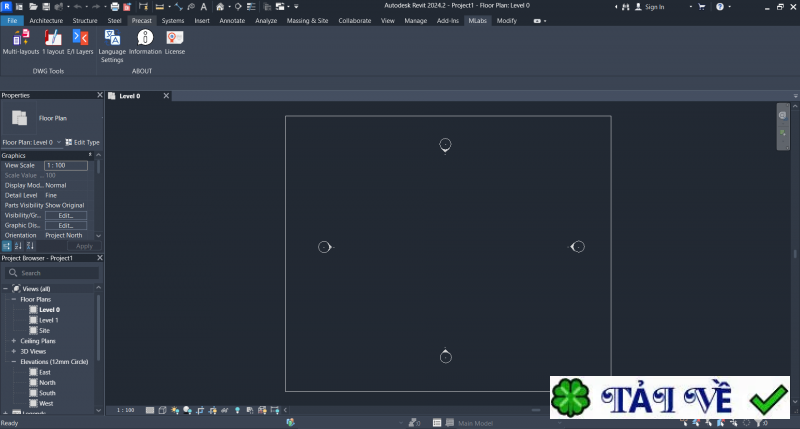This screenshot has width=800, height=429.
Task: Click the Print icon in quick access toolbar
Action: tap(114, 7)
